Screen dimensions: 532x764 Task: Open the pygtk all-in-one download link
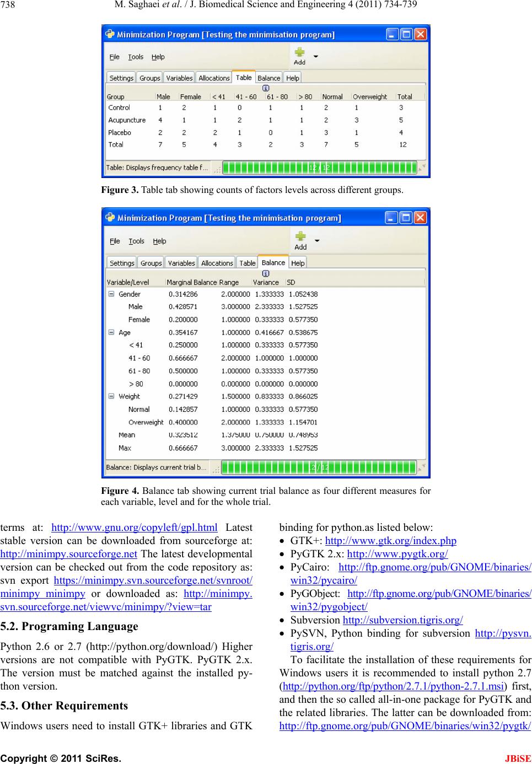tap(405, 726)
